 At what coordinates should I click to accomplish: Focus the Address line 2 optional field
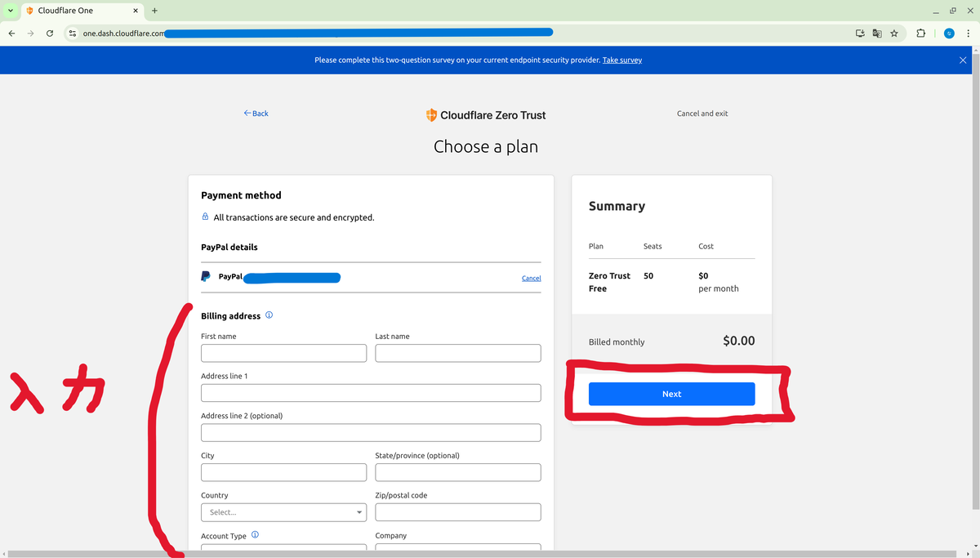click(x=371, y=433)
